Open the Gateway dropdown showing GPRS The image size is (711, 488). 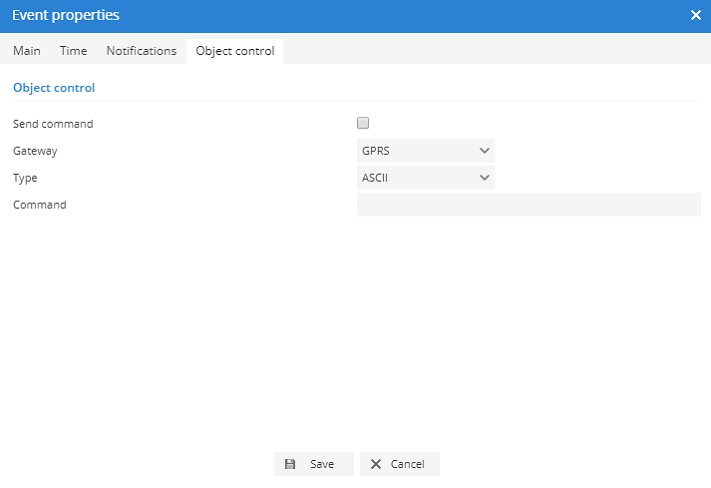point(425,151)
